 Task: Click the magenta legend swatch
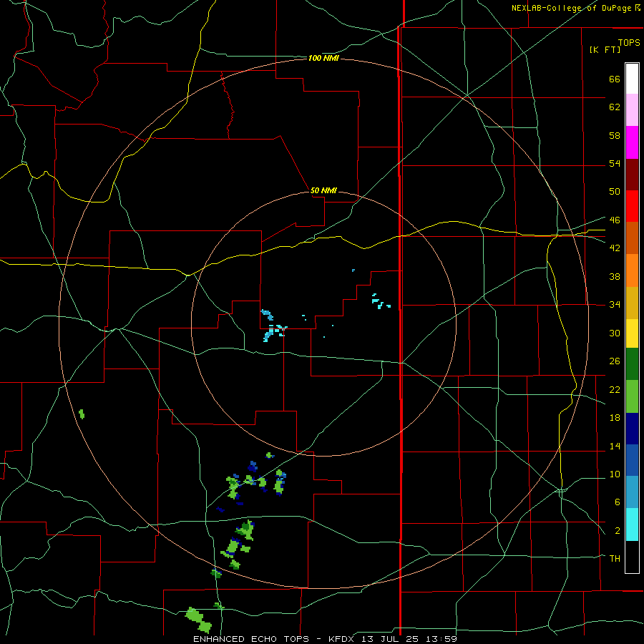click(x=632, y=142)
